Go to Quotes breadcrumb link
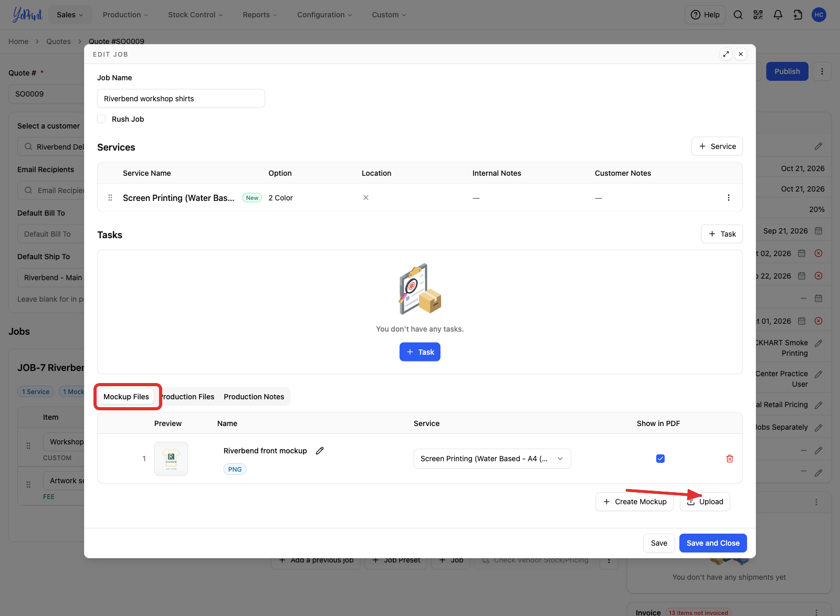 pyautogui.click(x=58, y=41)
